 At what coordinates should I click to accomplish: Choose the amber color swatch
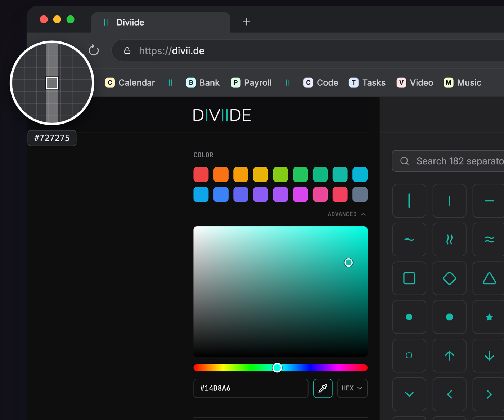pos(241,175)
